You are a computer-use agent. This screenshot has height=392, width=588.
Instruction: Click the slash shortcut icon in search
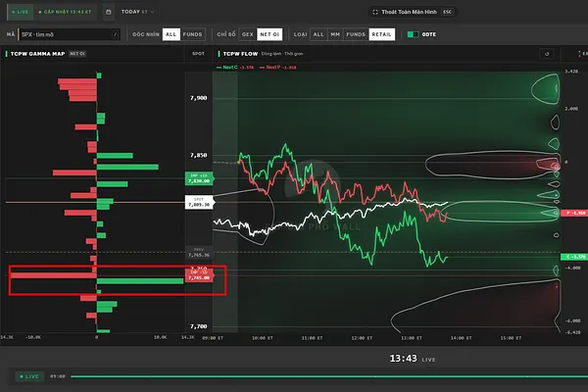coord(115,34)
